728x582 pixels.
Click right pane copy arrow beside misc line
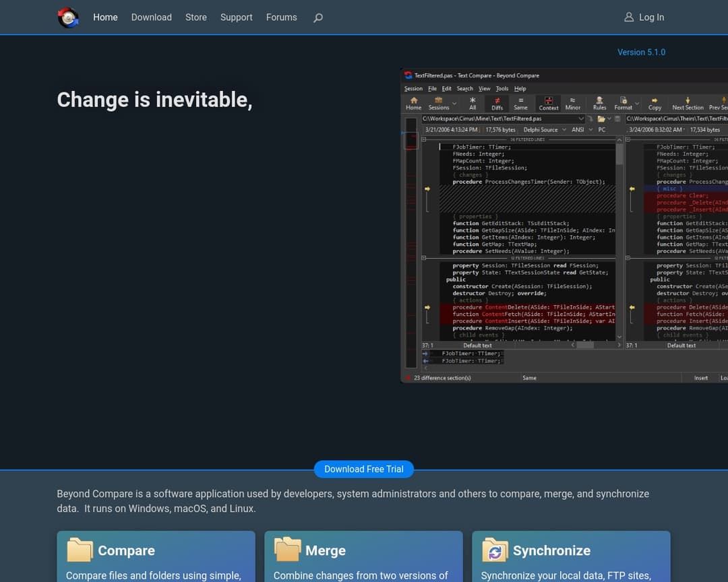pos(632,189)
